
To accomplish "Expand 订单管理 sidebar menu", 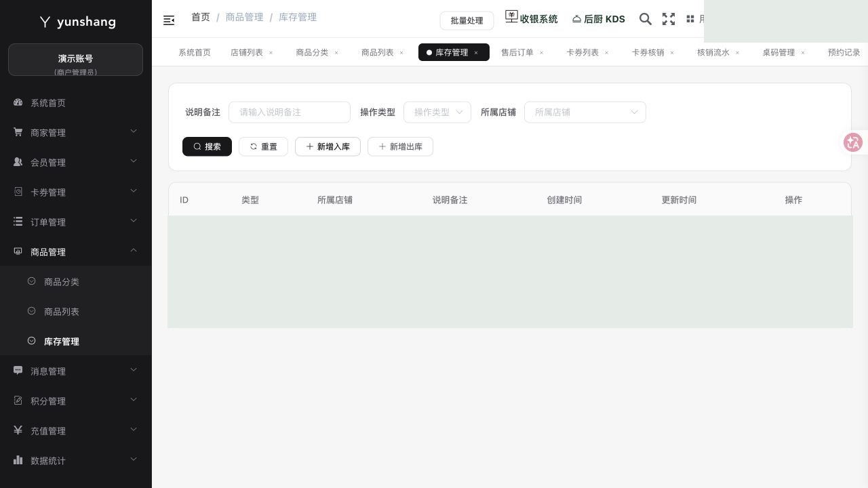I will click(76, 222).
